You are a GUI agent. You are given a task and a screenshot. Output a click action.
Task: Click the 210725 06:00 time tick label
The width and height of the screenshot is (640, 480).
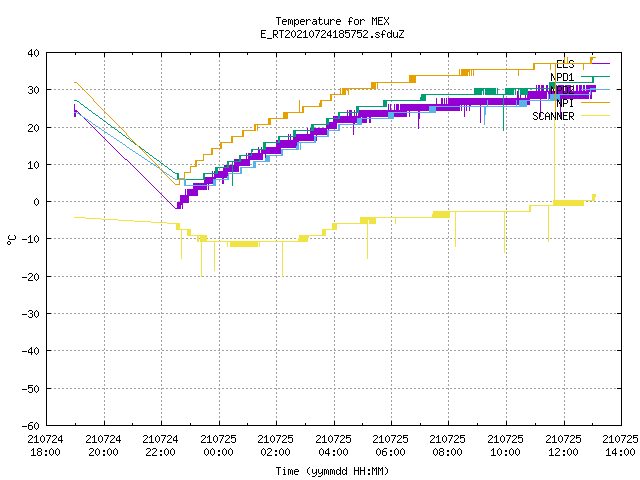(391, 446)
